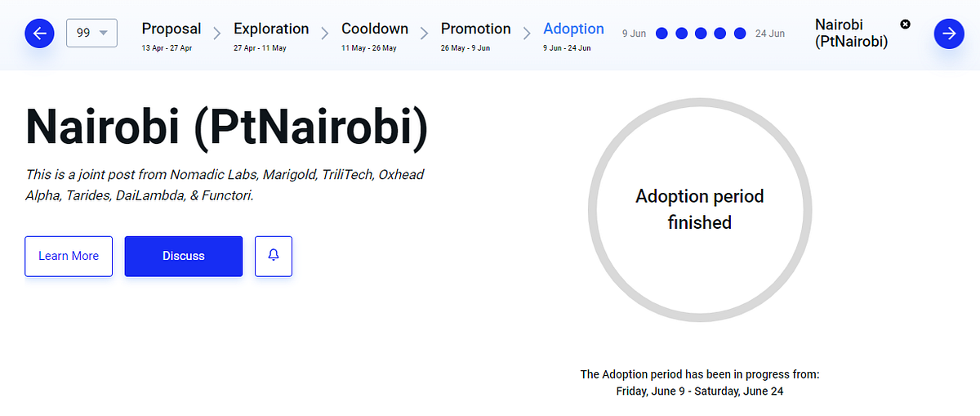Click the Nairobi (PtNairobi) heading title

click(227, 128)
